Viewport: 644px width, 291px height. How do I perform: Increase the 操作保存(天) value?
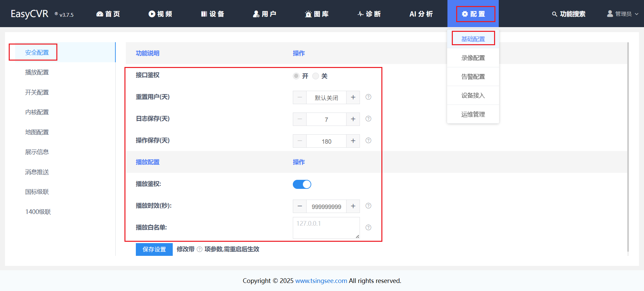coord(353,141)
